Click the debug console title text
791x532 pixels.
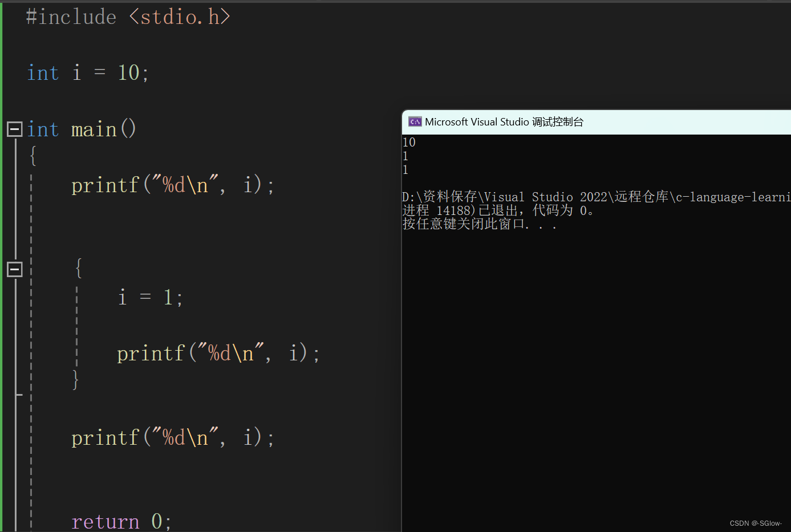click(x=504, y=121)
